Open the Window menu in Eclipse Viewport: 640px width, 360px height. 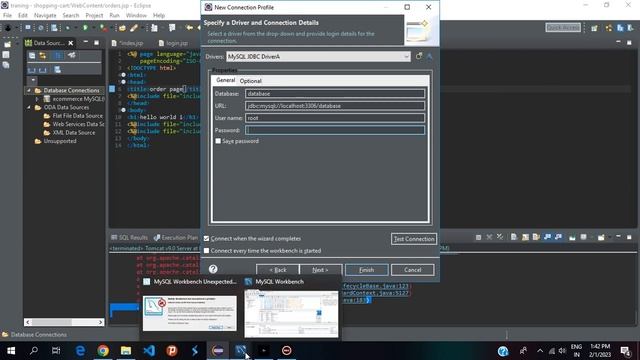coord(136,15)
